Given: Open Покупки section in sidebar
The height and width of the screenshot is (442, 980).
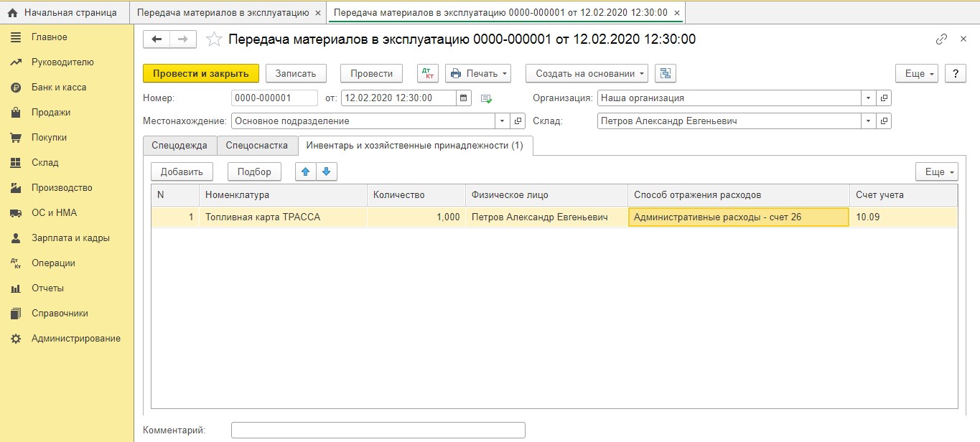Looking at the screenshot, I should [49, 138].
